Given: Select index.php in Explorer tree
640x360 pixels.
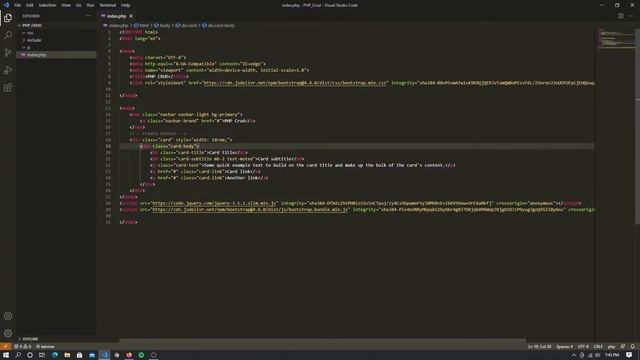Looking at the screenshot, I should tap(56, 55).
